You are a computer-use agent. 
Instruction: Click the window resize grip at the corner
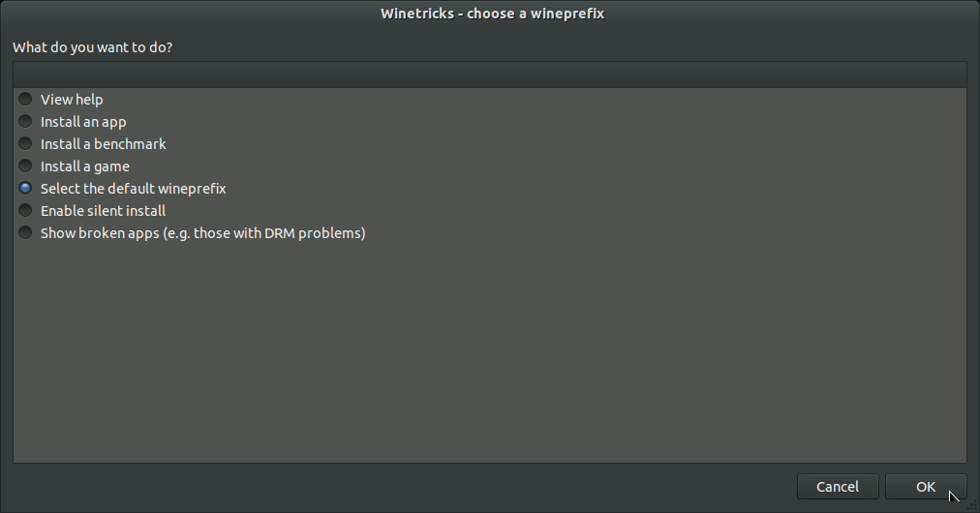(x=973, y=506)
